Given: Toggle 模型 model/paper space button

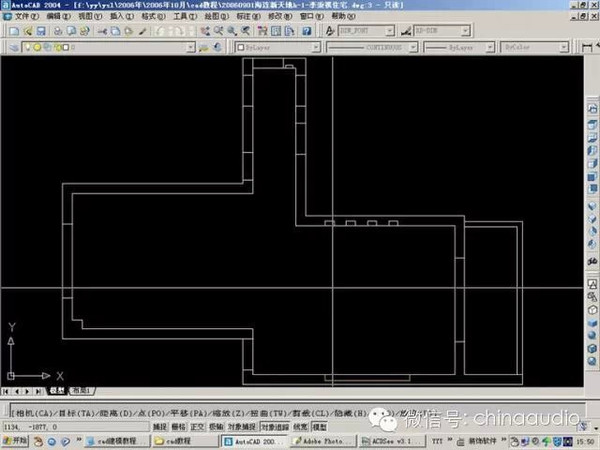Looking at the screenshot, I should pyautogui.click(x=320, y=427).
